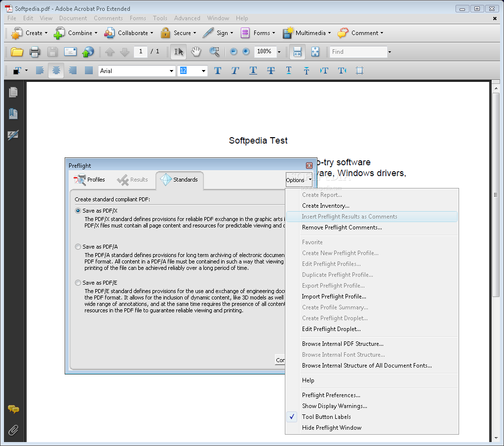The image size is (504, 446).
Task: Click the page number field
Action: (141, 51)
